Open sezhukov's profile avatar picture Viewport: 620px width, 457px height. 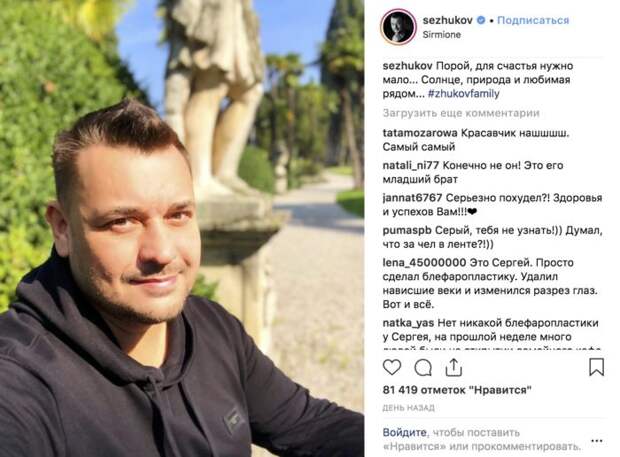(x=398, y=27)
